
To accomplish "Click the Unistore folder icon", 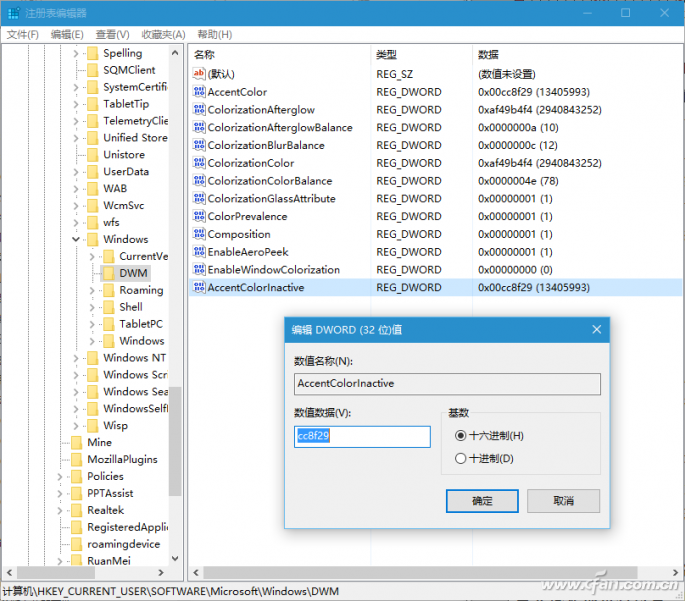I will point(92,155).
